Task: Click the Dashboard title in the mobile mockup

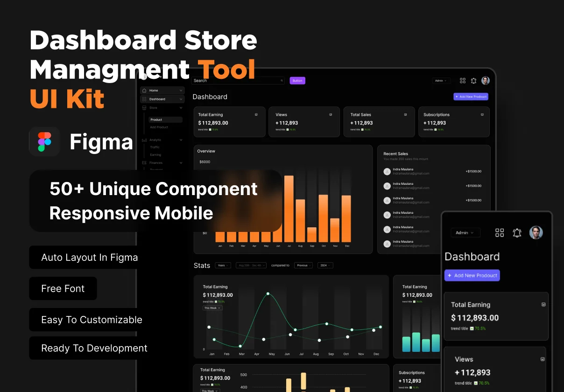Action: pyautogui.click(x=472, y=257)
